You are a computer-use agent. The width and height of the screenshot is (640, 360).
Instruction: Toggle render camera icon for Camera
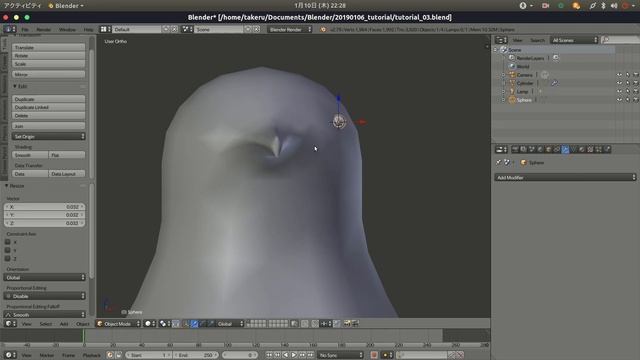pos(636,75)
